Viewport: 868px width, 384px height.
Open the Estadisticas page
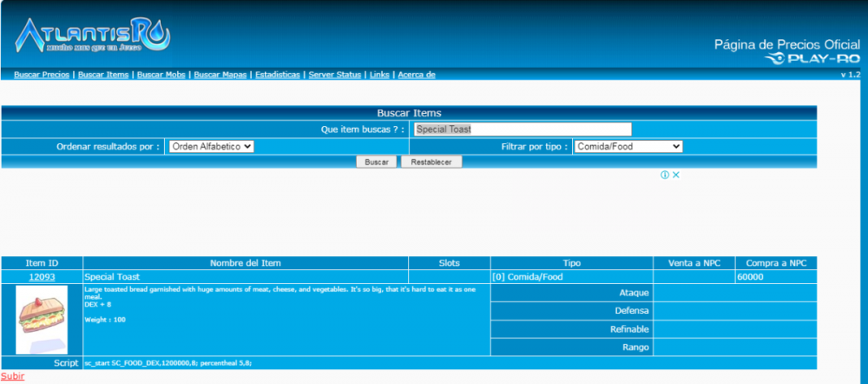279,75
